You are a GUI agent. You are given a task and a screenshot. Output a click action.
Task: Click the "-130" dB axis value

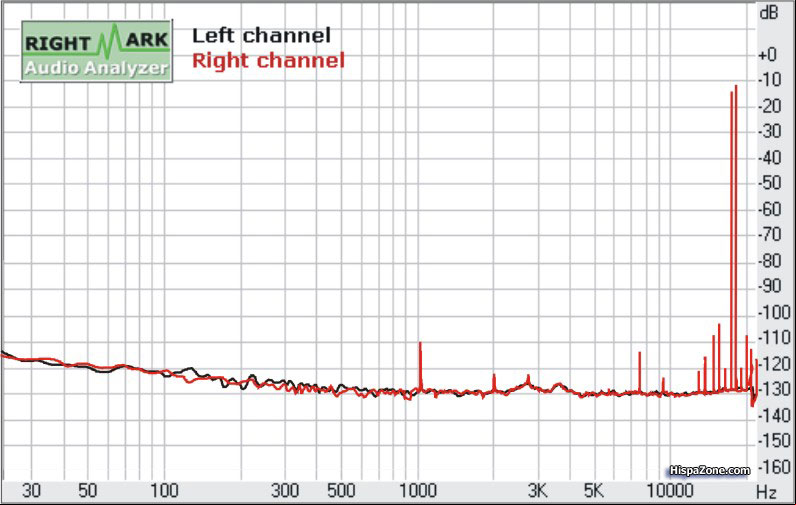774,389
